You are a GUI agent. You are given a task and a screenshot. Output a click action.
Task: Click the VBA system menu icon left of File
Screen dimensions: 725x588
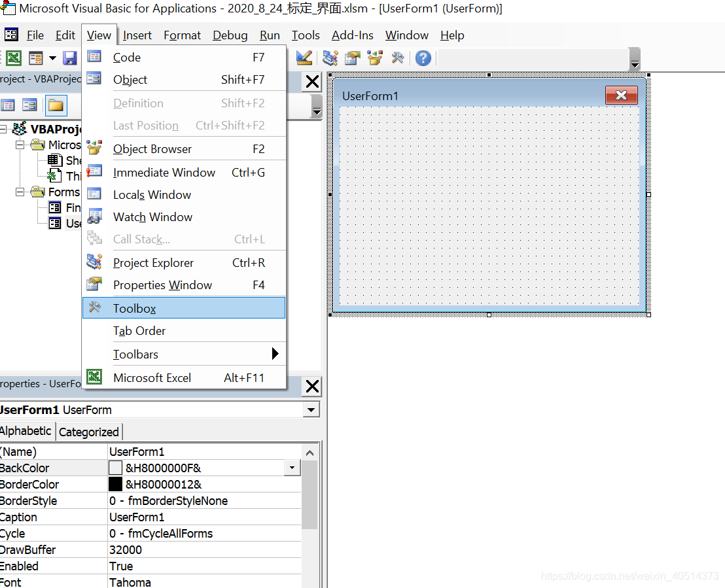pyautogui.click(x=11, y=35)
